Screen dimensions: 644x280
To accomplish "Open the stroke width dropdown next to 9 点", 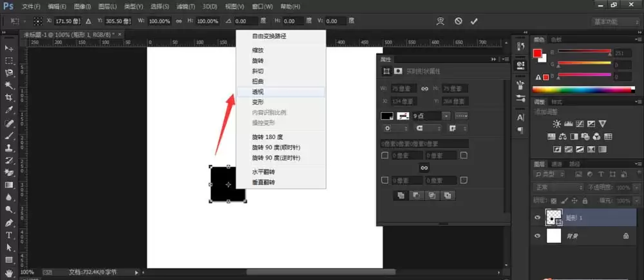I will (x=446, y=117).
